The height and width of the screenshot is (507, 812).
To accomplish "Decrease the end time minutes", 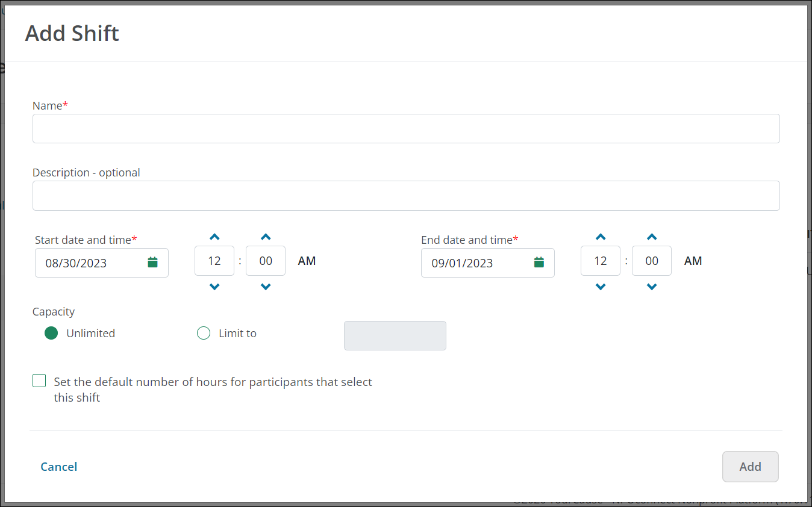I will tap(652, 287).
